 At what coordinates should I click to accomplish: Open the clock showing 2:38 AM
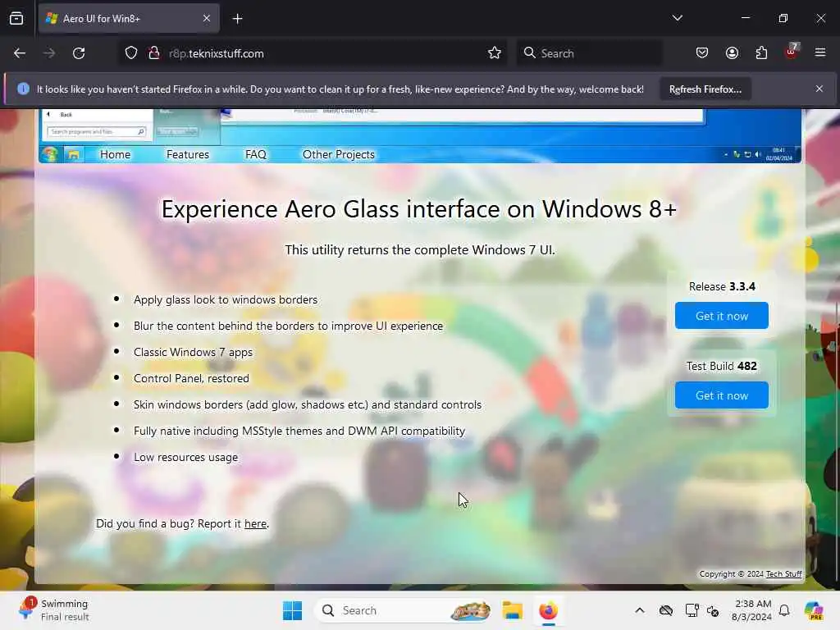[752, 610]
